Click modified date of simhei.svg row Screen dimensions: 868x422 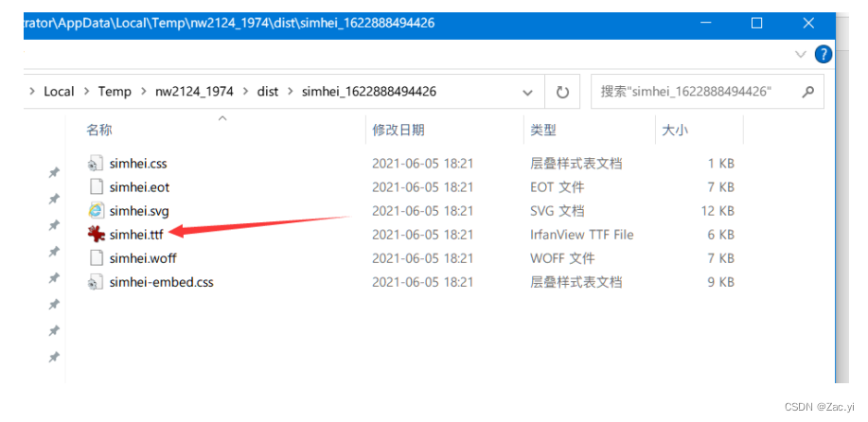point(422,211)
